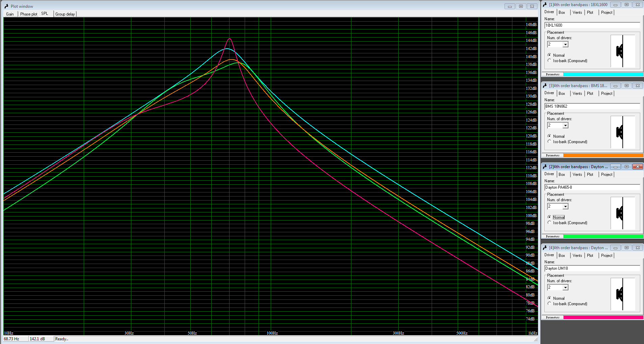
Task: Click cyan color bar of 18XL1600
Action: [x=603, y=74]
